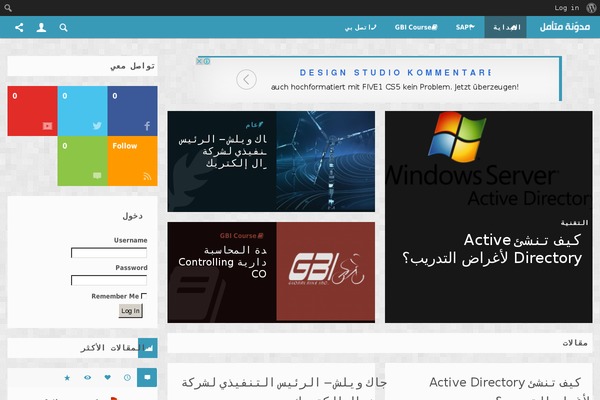Click the Log in link in admin bar
This screenshot has width=600, height=400.
pyautogui.click(x=567, y=8)
